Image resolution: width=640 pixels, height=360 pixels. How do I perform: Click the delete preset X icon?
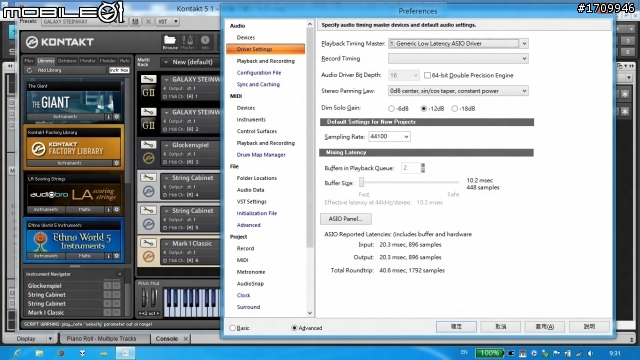148,21
